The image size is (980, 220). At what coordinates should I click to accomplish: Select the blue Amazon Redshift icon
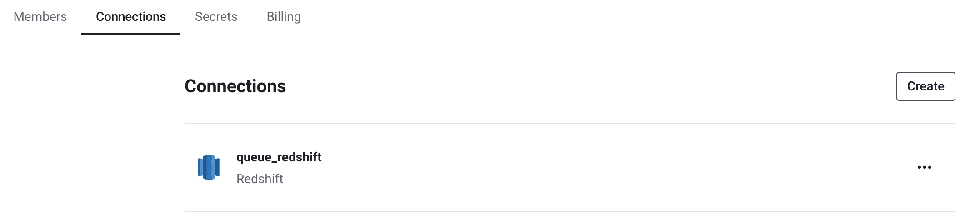tap(209, 167)
